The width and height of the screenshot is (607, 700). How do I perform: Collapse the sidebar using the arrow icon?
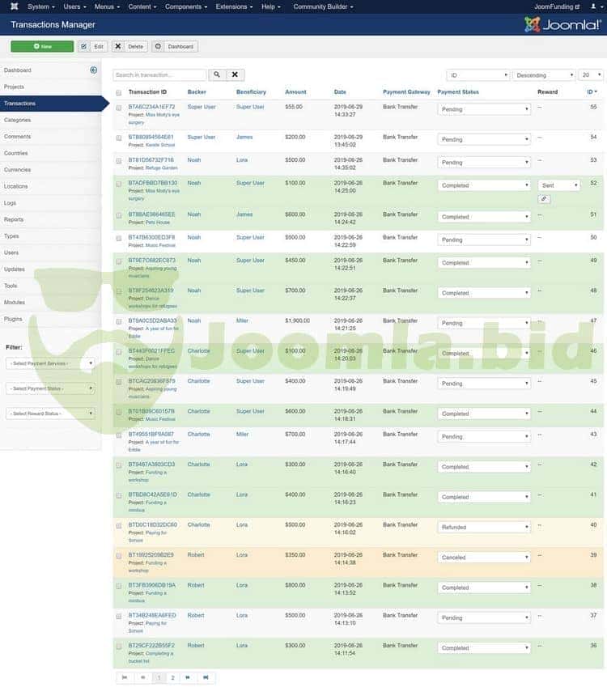[x=93, y=70]
